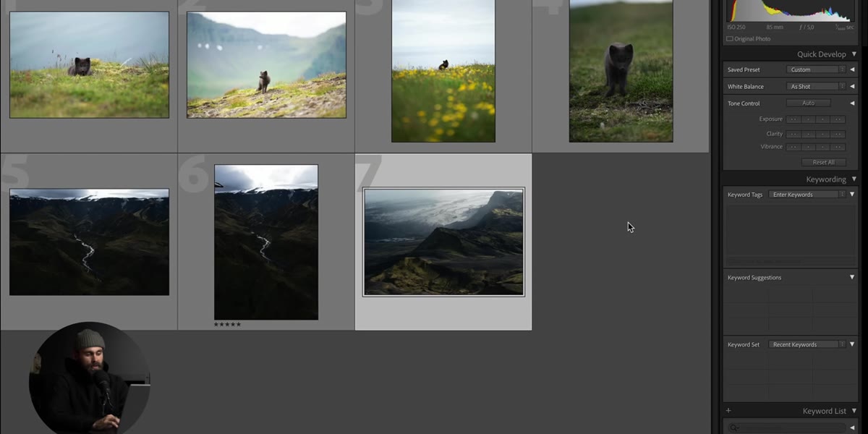Screen dimensions: 868x434
Task: Expand Tone Control section triangle
Action: click(x=852, y=103)
